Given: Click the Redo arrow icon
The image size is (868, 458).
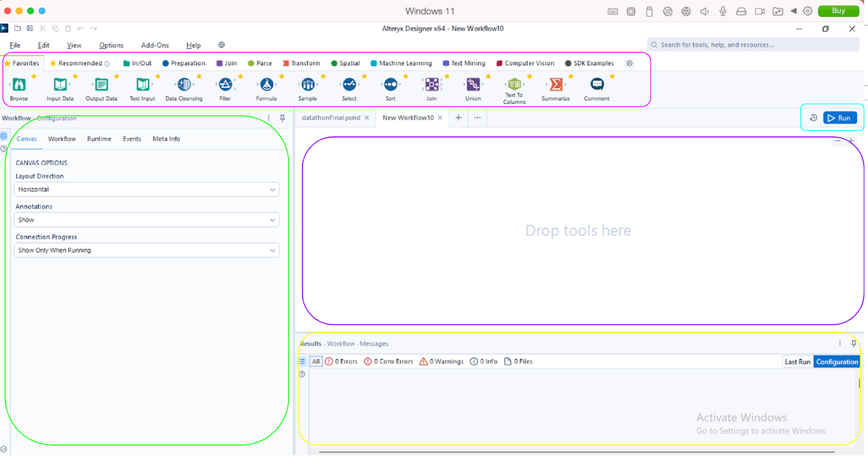Looking at the screenshot, I should [x=93, y=29].
